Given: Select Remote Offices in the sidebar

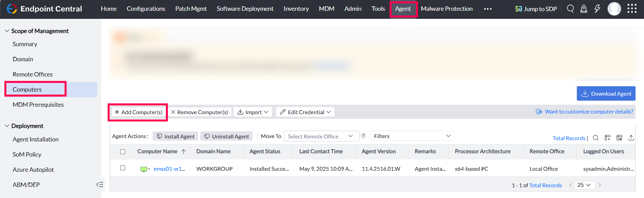Looking at the screenshot, I should click(x=33, y=74).
